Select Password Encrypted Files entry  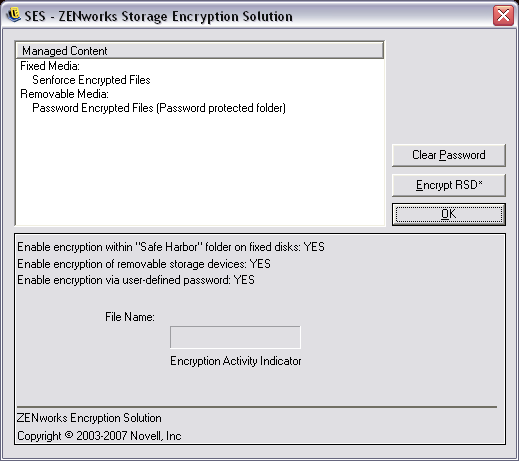coord(159,108)
